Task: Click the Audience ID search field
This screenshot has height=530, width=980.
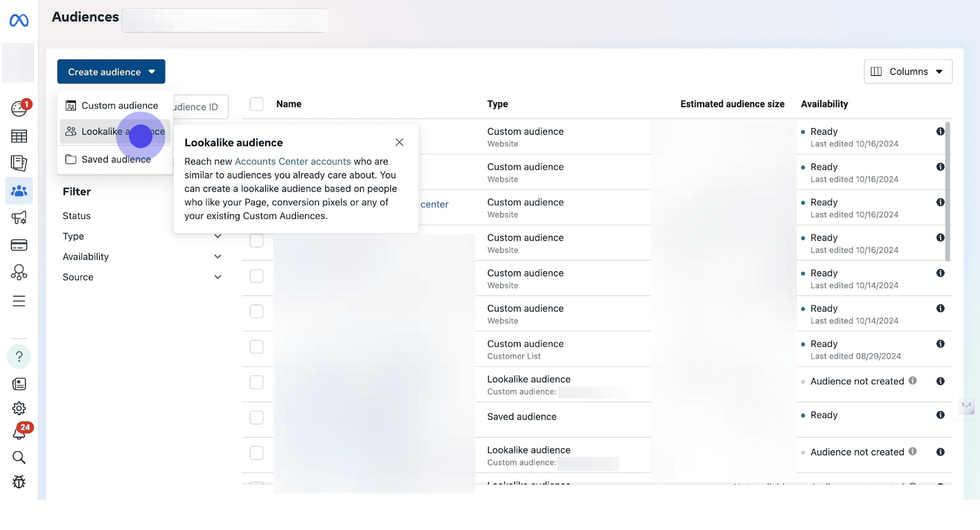Action: click(x=200, y=107)
